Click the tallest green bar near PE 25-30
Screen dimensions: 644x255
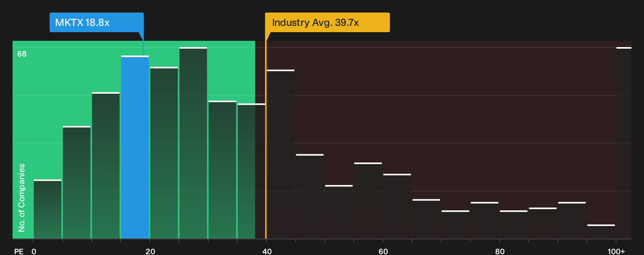coord(193,143)
